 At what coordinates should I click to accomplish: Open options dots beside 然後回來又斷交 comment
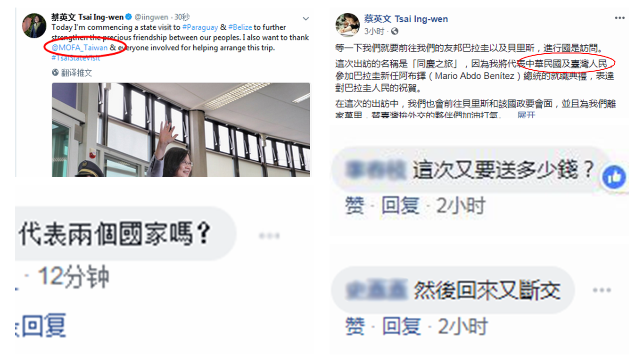point(602,290)
